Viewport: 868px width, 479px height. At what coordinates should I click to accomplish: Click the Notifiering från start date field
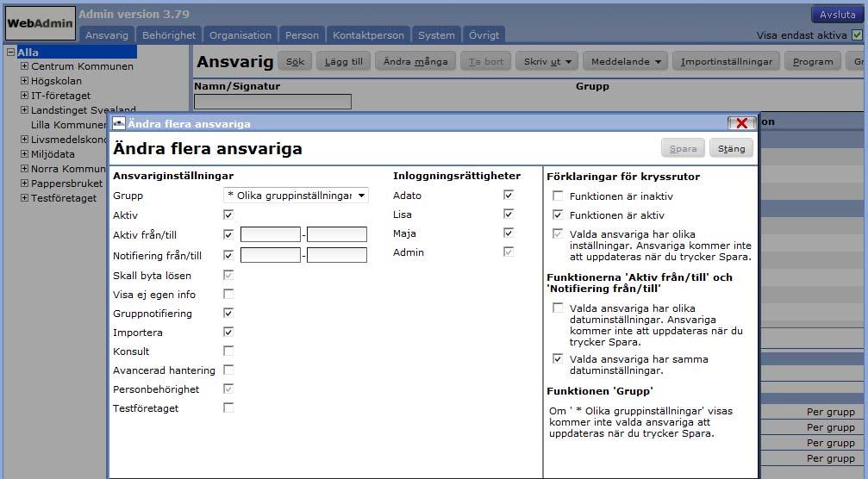(271, 255)
